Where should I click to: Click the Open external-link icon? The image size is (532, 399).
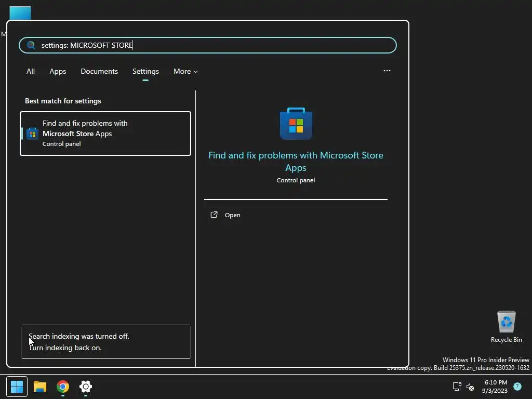tap(214, 215)
